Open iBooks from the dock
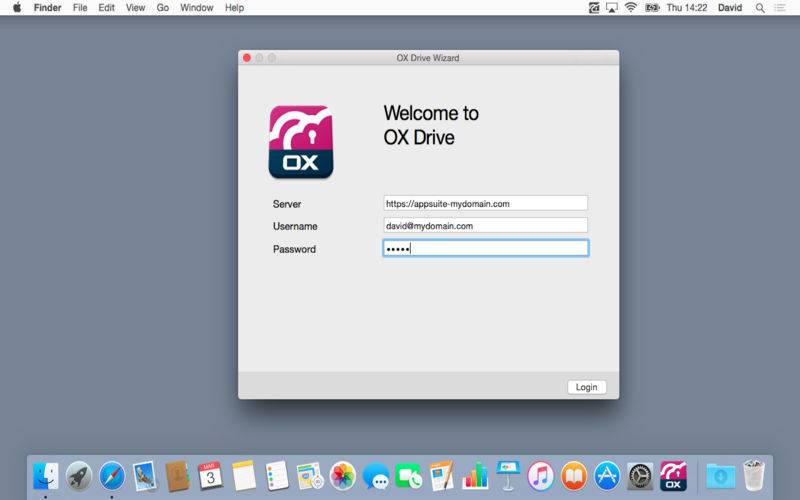This screenshot has width=800, height=500. click(574, 476)
